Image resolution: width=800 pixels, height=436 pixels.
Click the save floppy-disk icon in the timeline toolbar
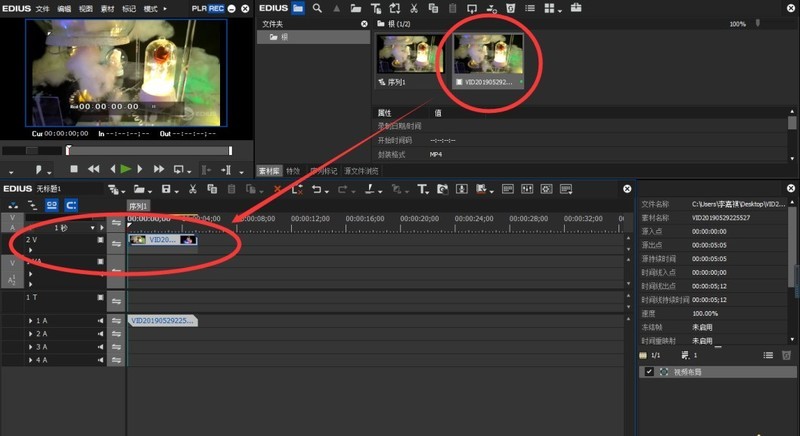point(166,189)
